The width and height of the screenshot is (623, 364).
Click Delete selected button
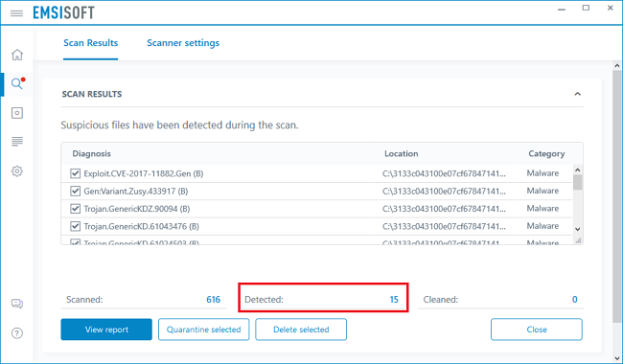pos(301,330)
